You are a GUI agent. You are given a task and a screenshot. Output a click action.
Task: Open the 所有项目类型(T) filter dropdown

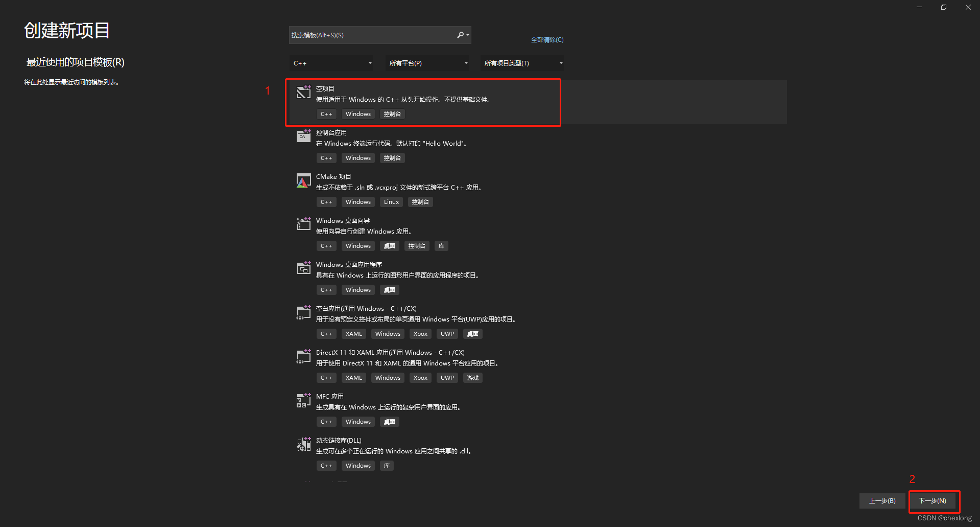[522, 63]
